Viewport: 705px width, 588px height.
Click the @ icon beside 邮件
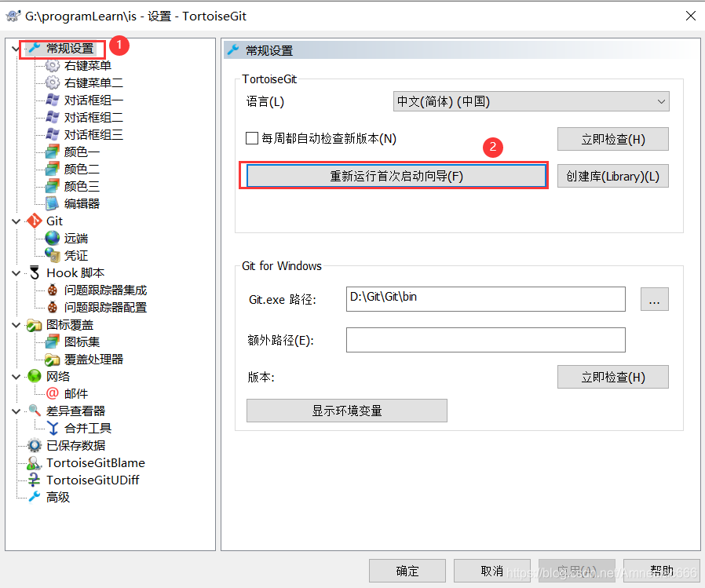tap(53, 393)
